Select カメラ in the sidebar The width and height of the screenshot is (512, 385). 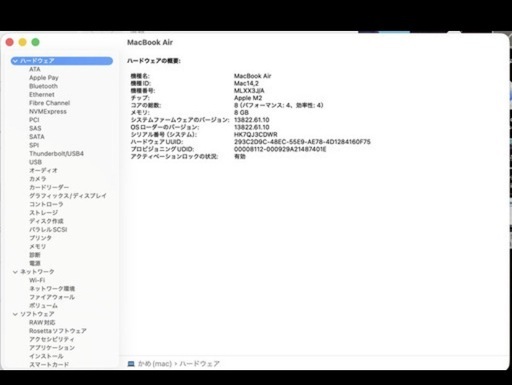[38, 179]
